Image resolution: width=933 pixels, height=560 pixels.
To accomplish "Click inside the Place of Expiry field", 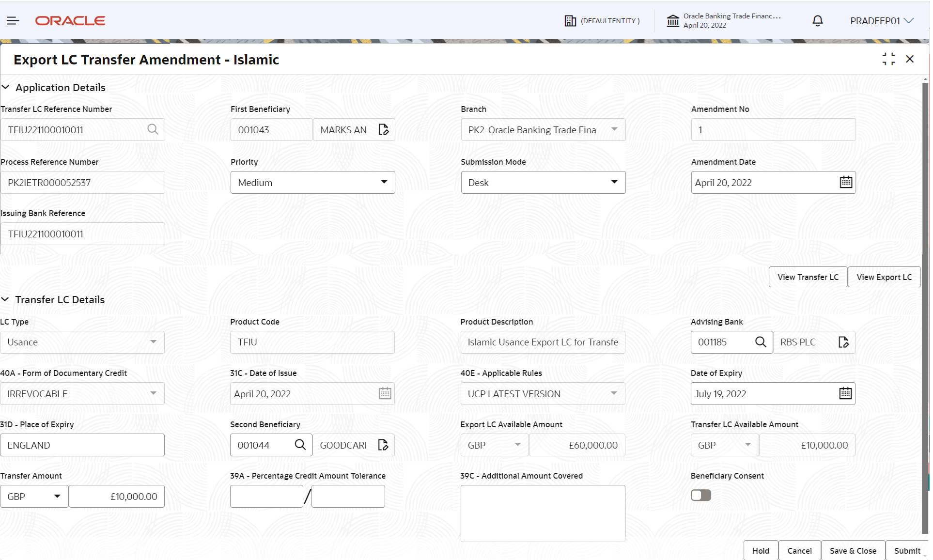I will coord(82,445).
